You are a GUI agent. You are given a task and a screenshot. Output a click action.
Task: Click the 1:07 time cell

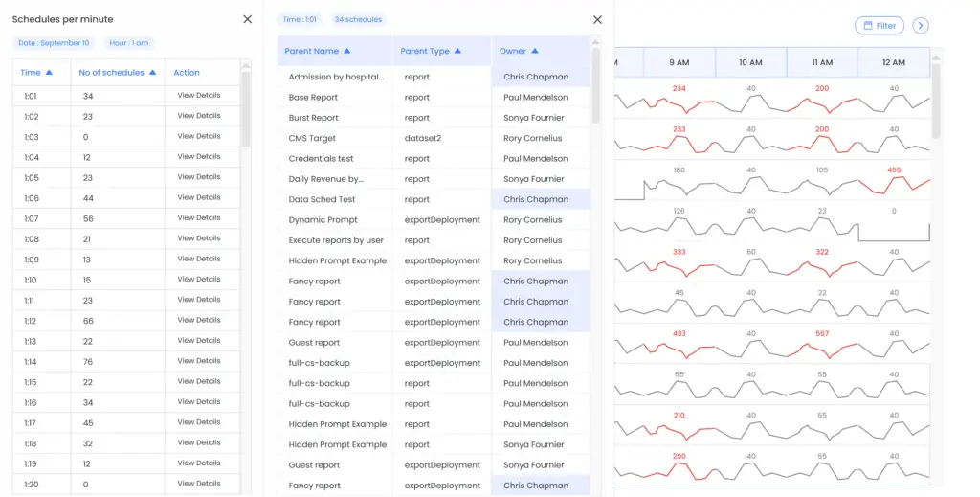32,218
